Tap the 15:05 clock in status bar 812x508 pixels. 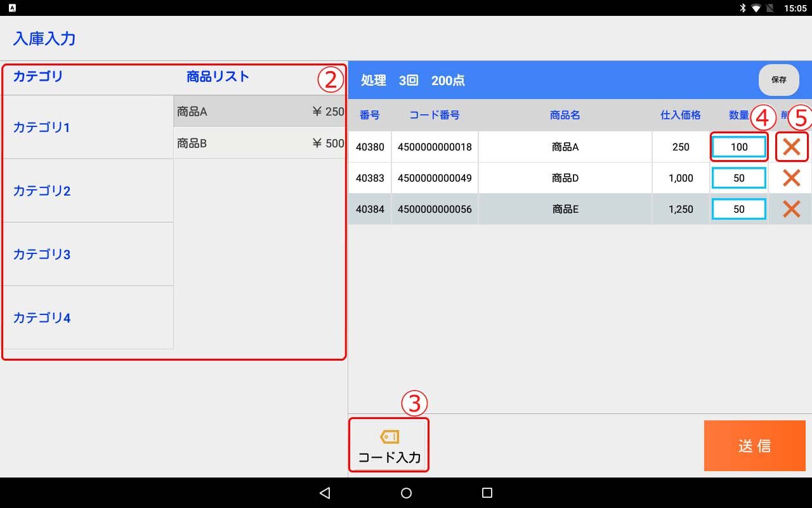point(795,8)
